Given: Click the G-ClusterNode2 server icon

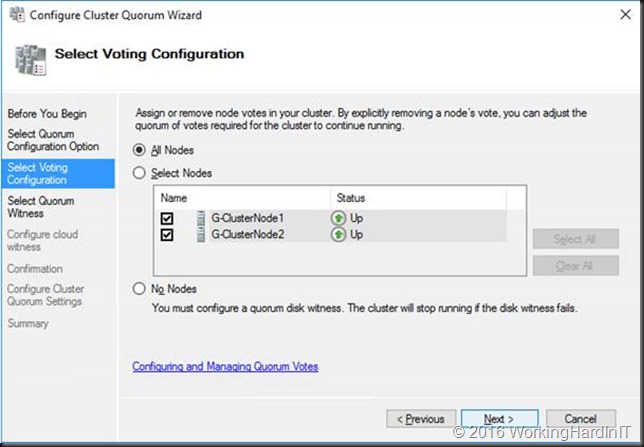Looking at the screenshot, I should click(x=200, y=235).
